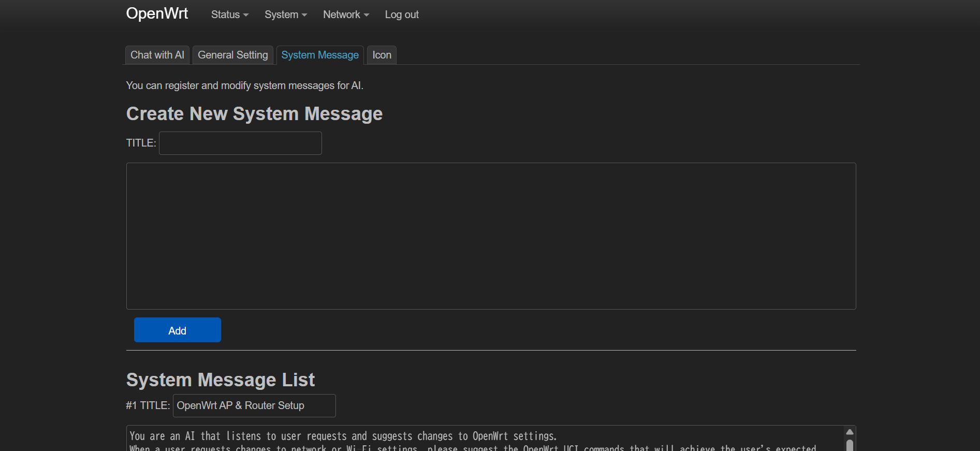This screenshot has width=980, height=451.
Task: Click inside the new system message textarea
Action: point(491,236)
